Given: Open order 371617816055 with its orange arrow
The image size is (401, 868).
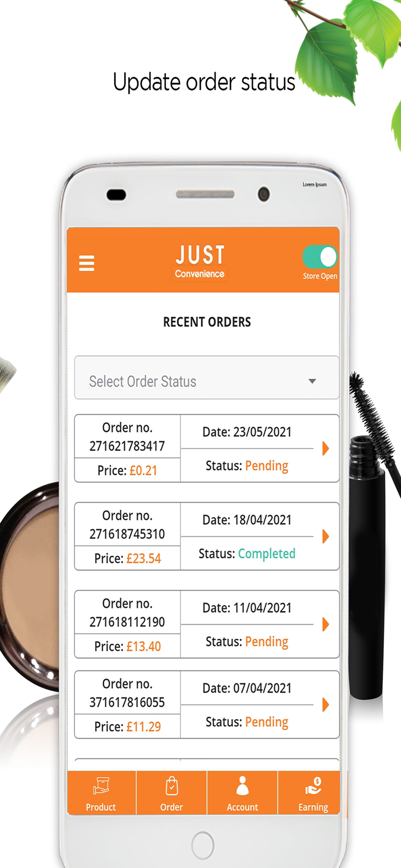Looking at the screenshot, I should (325, 704).
